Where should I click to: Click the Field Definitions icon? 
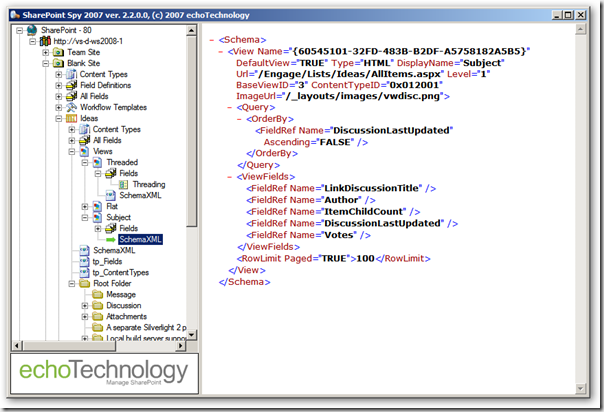pos(71,85)
